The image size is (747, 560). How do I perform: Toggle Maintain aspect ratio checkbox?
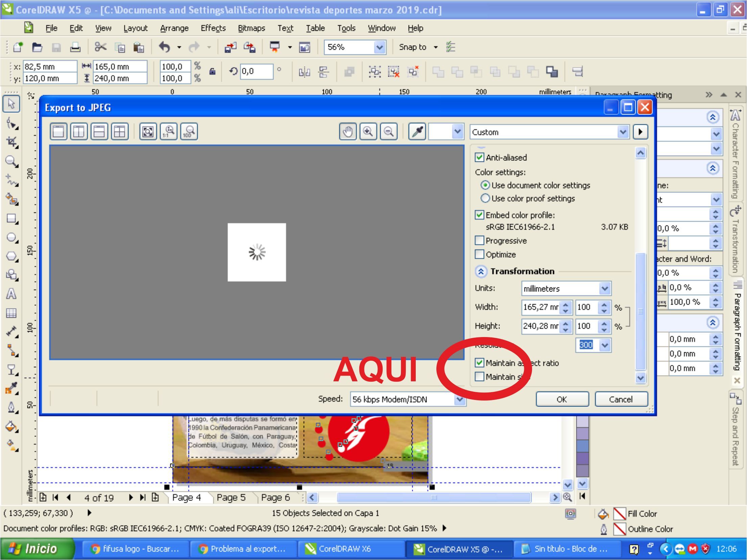(479, 363)
